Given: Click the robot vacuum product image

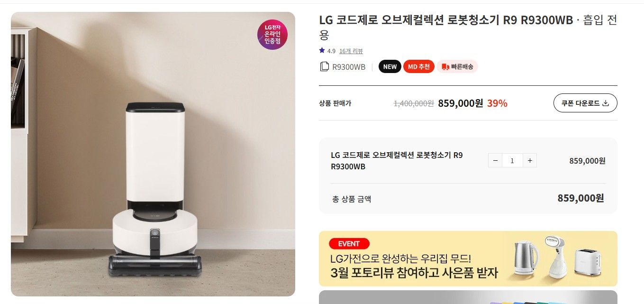Looking at the screenshot, I should pyautogui.click(x=153, y=154).
